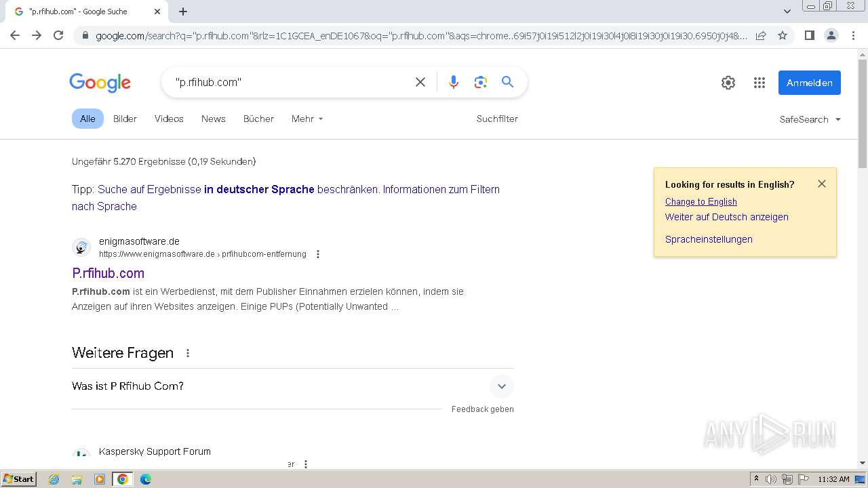Clear the search query with X
This screenshot has height=488, width=868.
pos(420,82)
